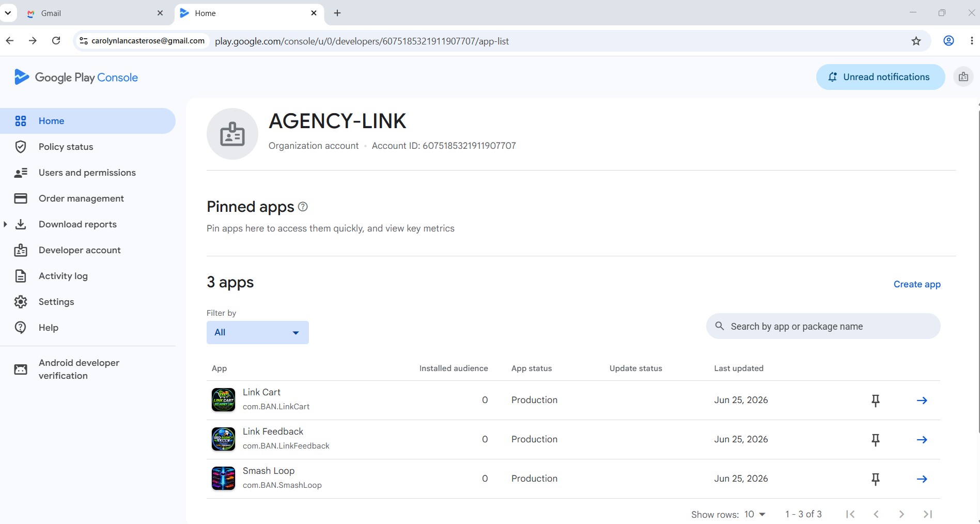Pin the Link Cart app
Screen dimensions: 980x524
(876, 400)
